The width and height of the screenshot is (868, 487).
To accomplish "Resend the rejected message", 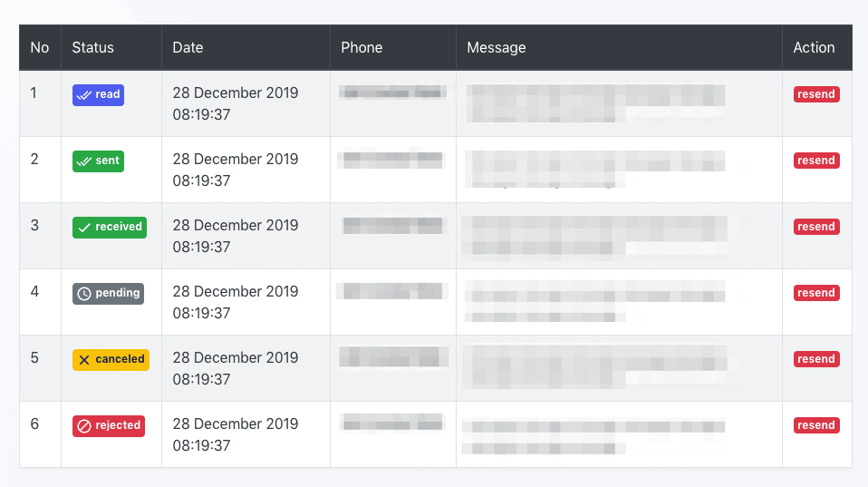I will [816, 425].
